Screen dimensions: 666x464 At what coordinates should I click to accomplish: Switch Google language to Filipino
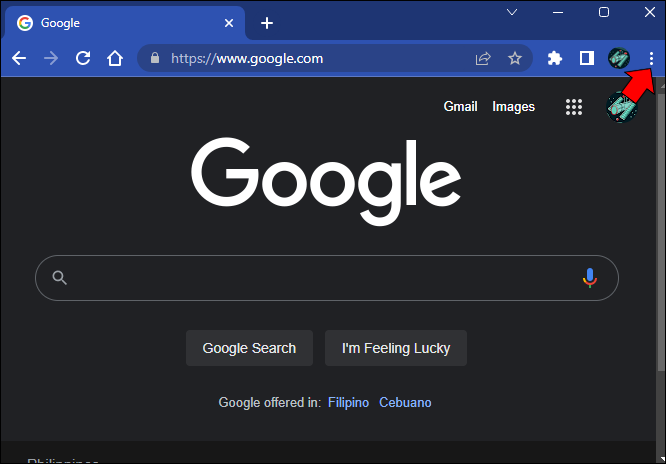click(348, 402)
